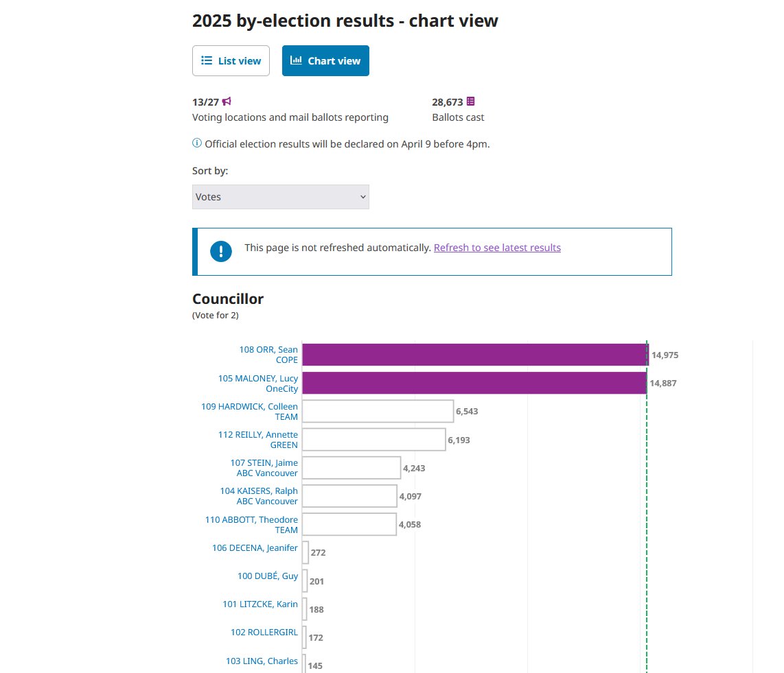This screenshot has height=673, width=784.
Task: Click the dropdown chevron arrow in Sort by
Action: click(x=363, y=197)
